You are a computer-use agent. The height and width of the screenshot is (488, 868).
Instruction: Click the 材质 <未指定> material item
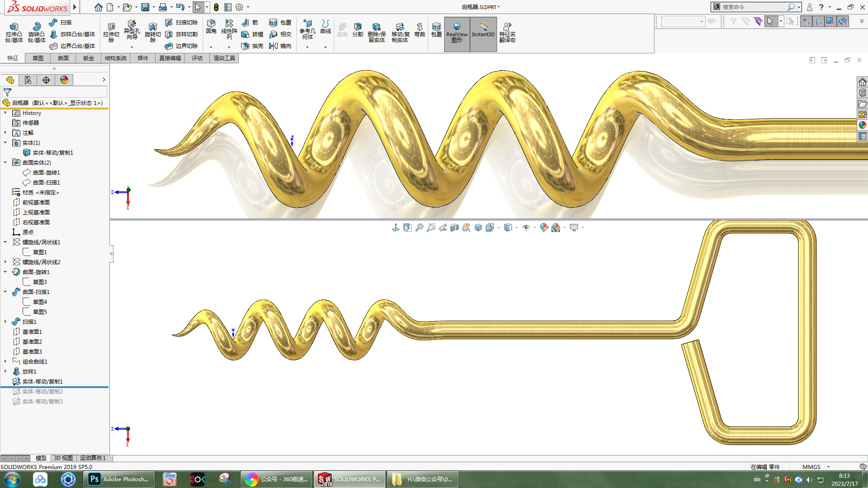tap(36, 193)
